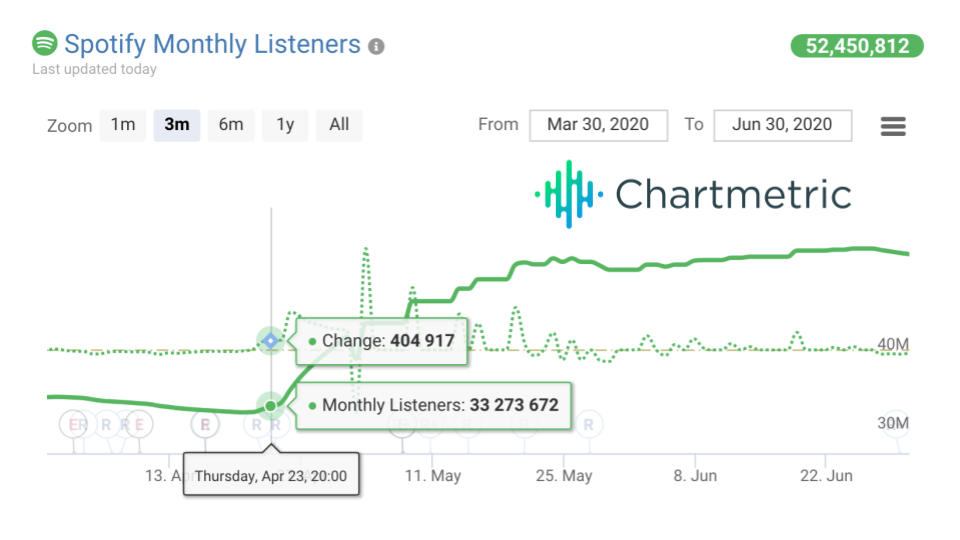Click the Change 404 917 tooltip box

[x=382, y=341]
